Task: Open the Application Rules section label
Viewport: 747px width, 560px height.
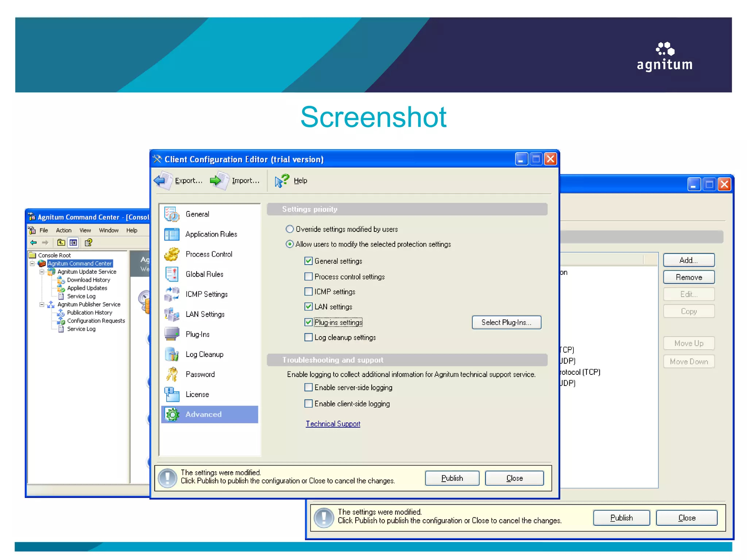Action: click(211, 234)
